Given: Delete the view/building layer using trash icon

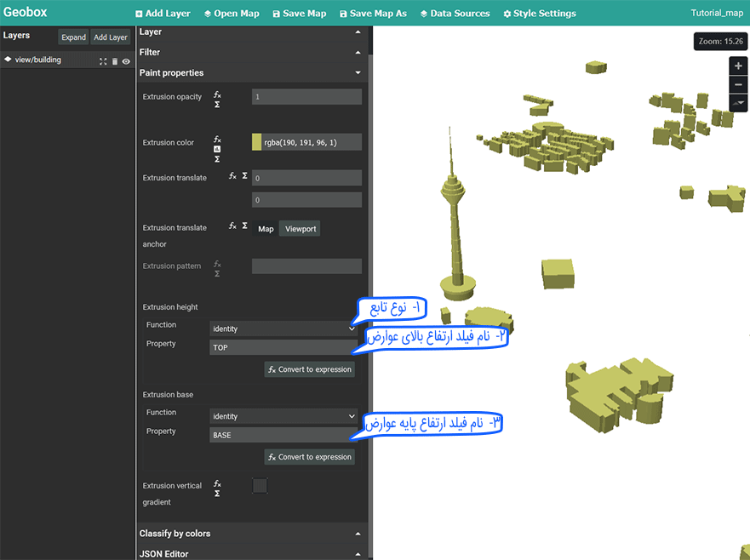Looking at the screenshot, I should 115,61.
